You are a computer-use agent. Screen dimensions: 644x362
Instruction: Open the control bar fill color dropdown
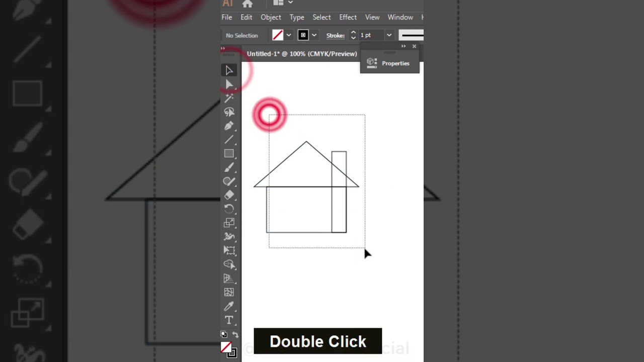click(x=289, y=35)
